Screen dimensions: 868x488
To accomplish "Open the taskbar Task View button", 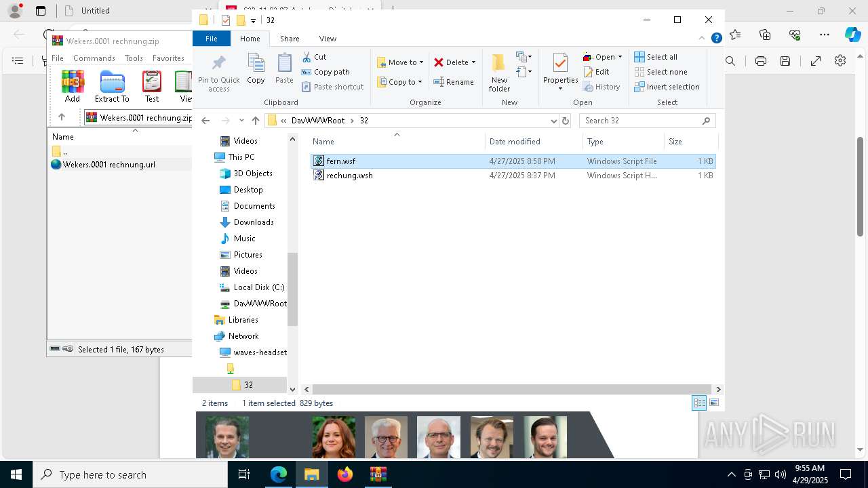I will coord(244,474).
